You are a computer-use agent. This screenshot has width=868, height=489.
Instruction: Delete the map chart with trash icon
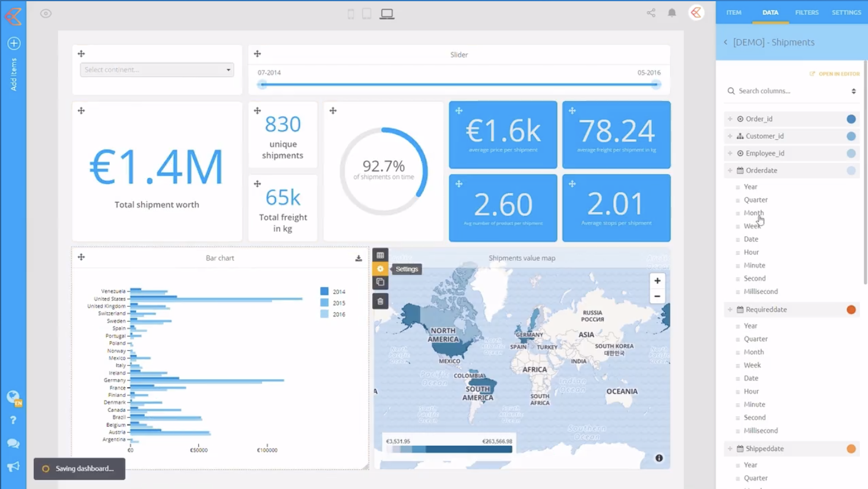pos(381,301)
